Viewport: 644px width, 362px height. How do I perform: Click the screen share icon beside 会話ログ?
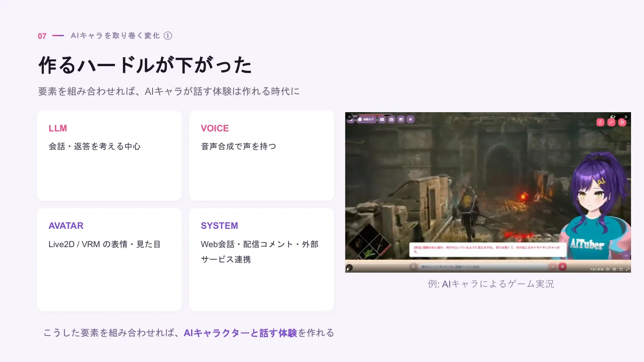click(382, 119)
